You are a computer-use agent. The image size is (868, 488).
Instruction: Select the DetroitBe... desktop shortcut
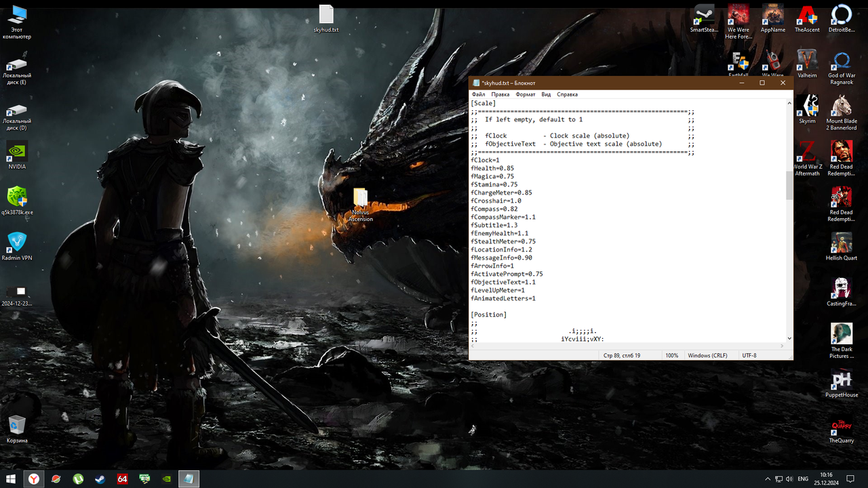point(842,18)
